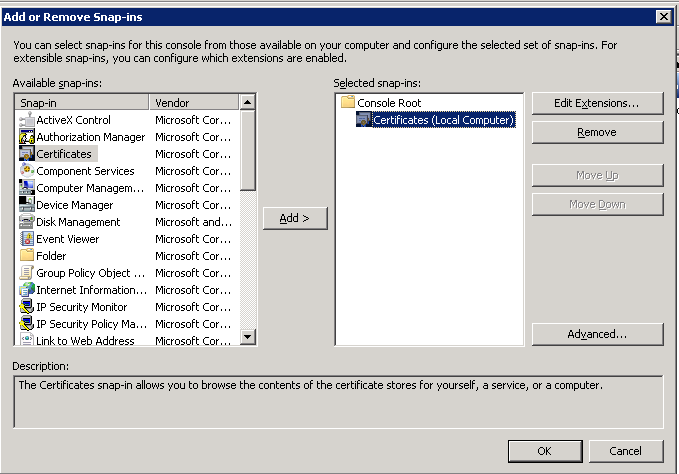Click the Snap-in column header
The image size is (679, 474).
tap(82, 103)
